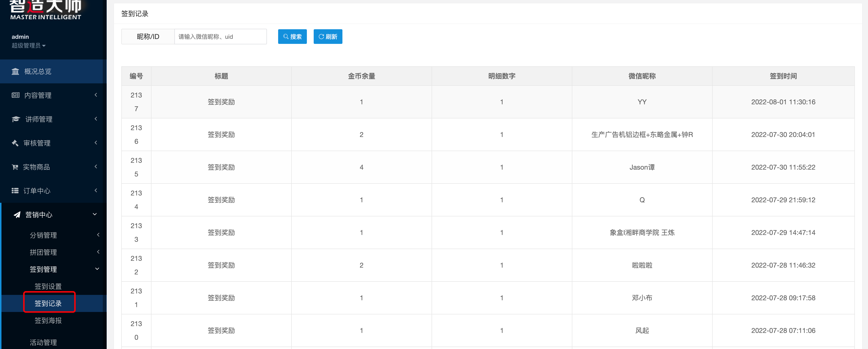This screenshot has height=349, width=868.
Task: Expand 分销管理 submenu chevron
Action: tap(98, 235)
